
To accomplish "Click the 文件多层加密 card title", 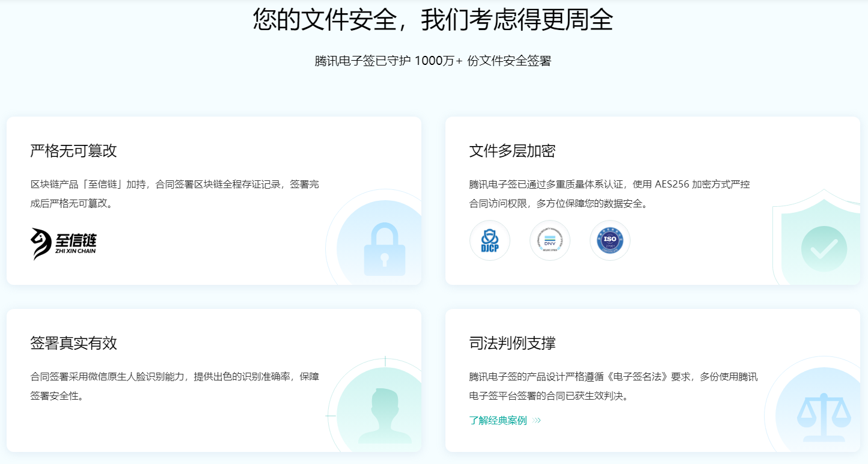I will (512, 151).
